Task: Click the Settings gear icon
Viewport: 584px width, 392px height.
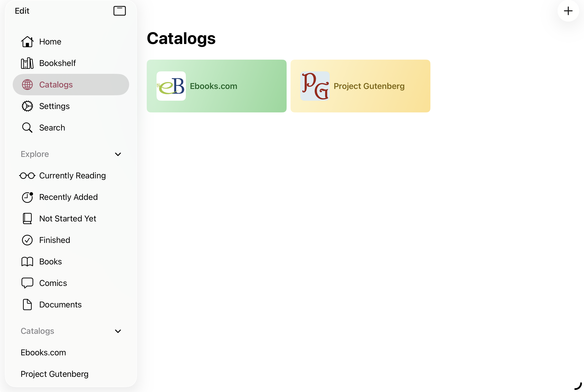Action: click(x=27, y=106)
